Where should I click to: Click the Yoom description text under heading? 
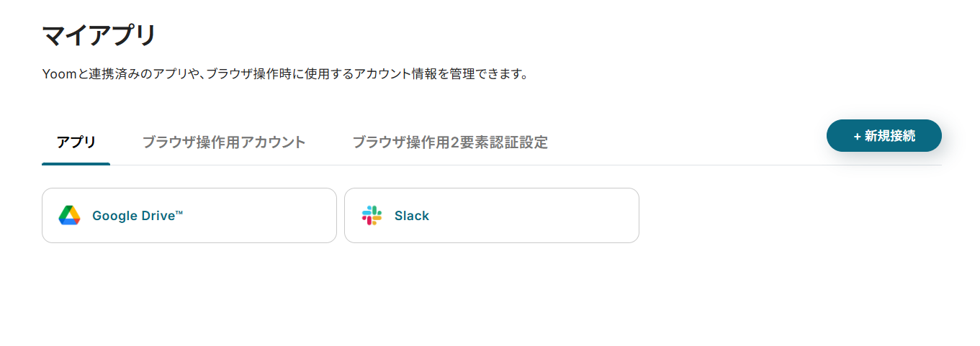tap(284, 74)
